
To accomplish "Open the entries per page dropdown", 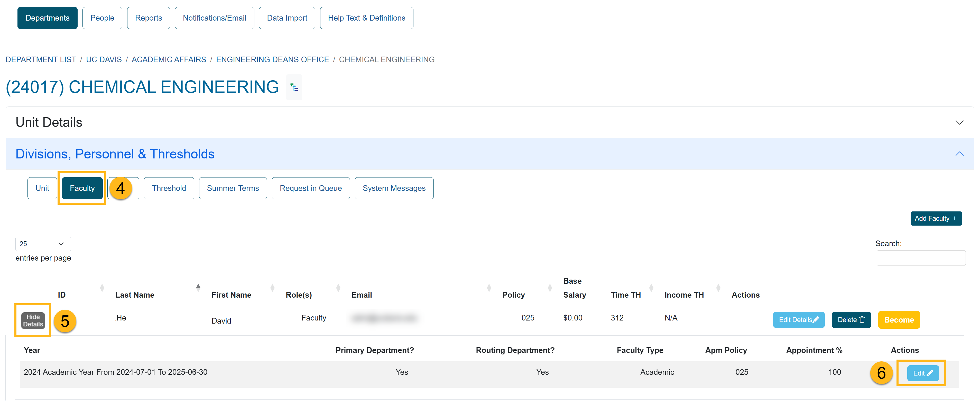I will [43, 244].
